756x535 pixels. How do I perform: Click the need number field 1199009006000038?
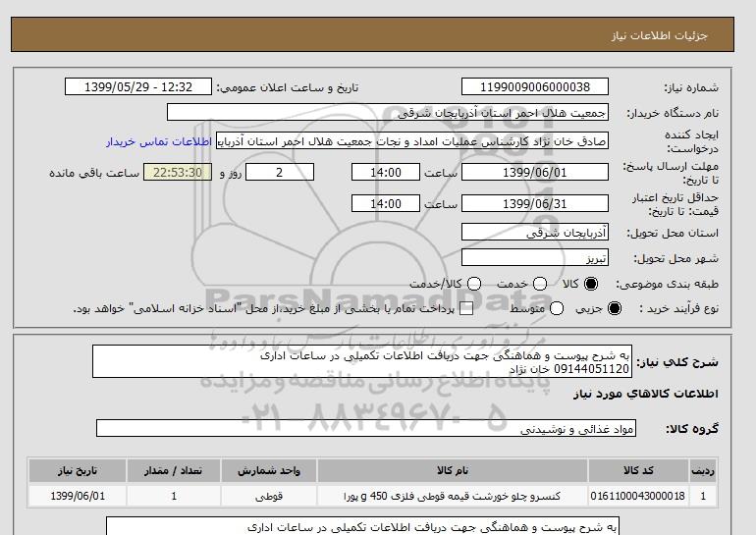pos(535,86)
